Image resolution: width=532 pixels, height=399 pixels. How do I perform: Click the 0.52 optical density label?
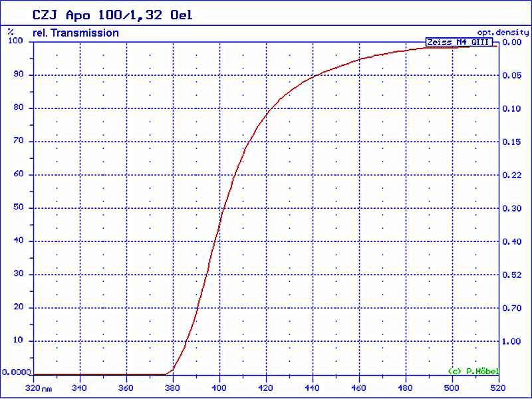[511, 275]
